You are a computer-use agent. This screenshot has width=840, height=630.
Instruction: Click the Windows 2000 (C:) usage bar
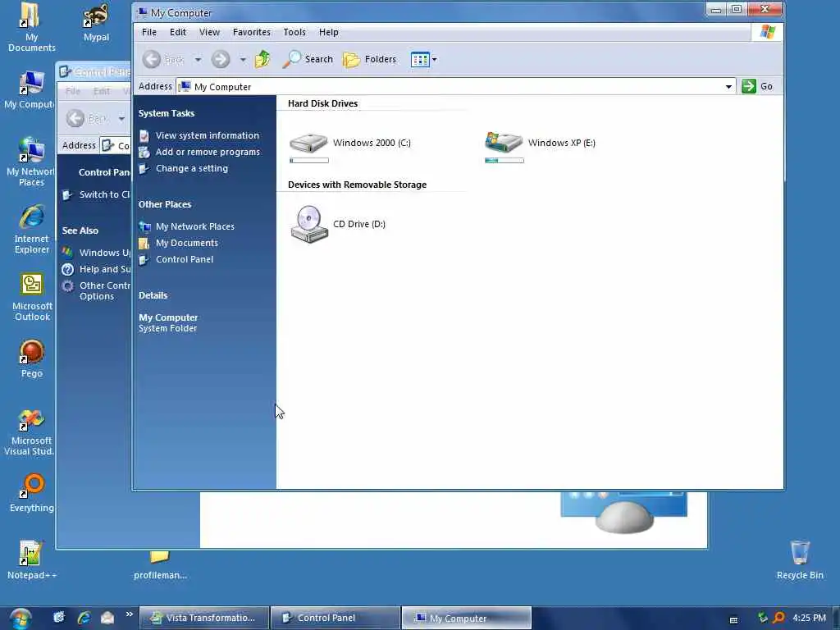click(x=309, y=160)
